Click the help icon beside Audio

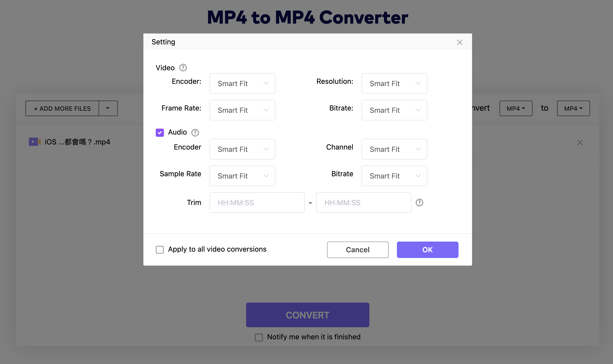point(195,133)
